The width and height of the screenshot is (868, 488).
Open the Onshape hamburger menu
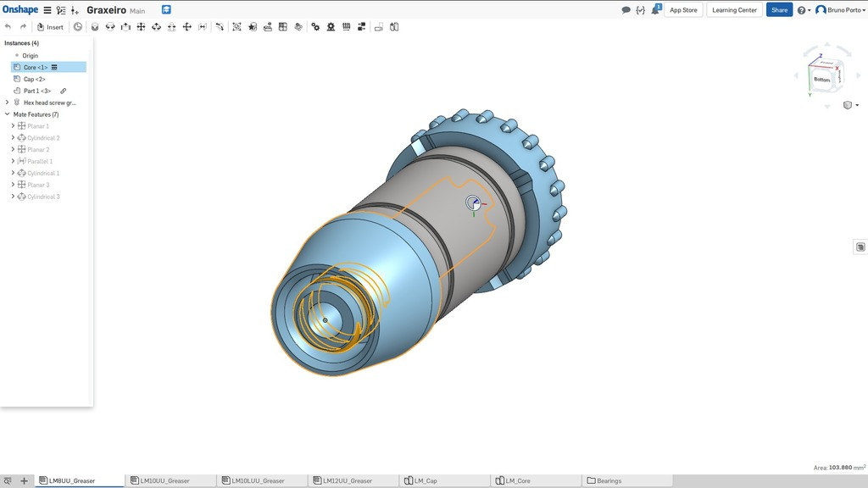pos(47,10)
